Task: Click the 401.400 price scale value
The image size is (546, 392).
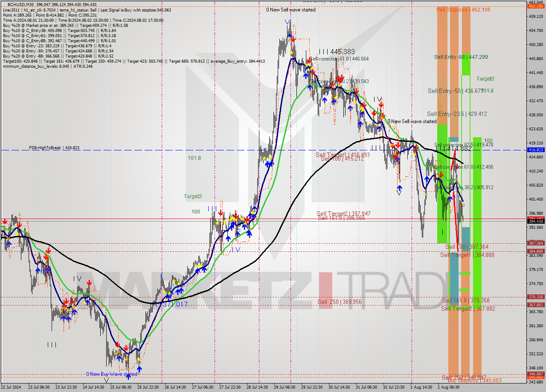Action: coord(536,199)
